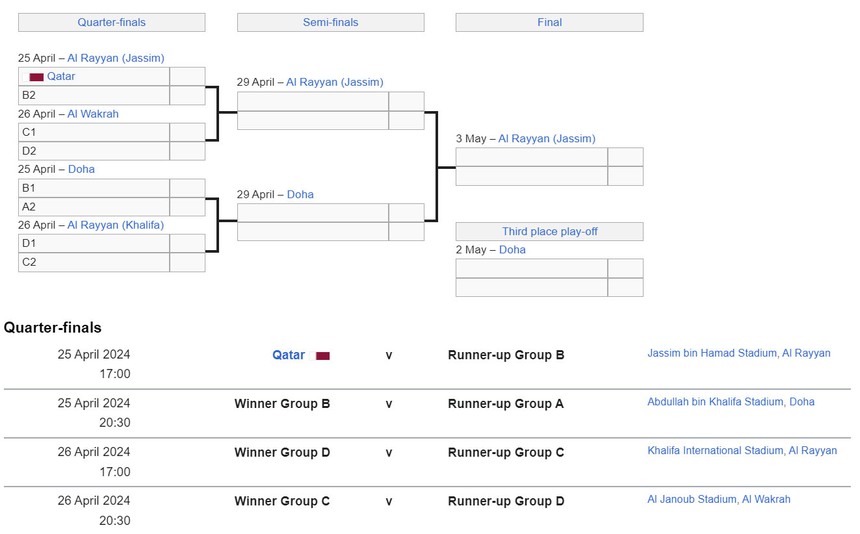Follow the Doha link for 29 April semi-final
Screen dimensions: 860x534
[300, 194]
